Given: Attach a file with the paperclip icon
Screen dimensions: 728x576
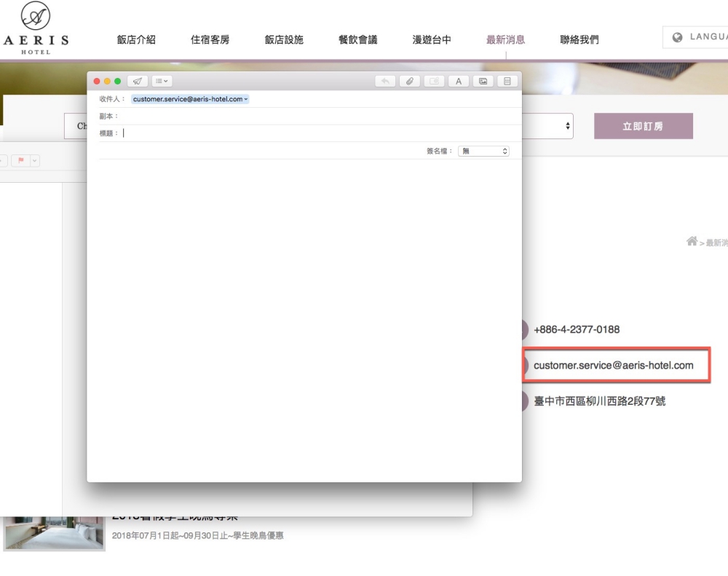Looking at the screenshot, I should [409, 82].
